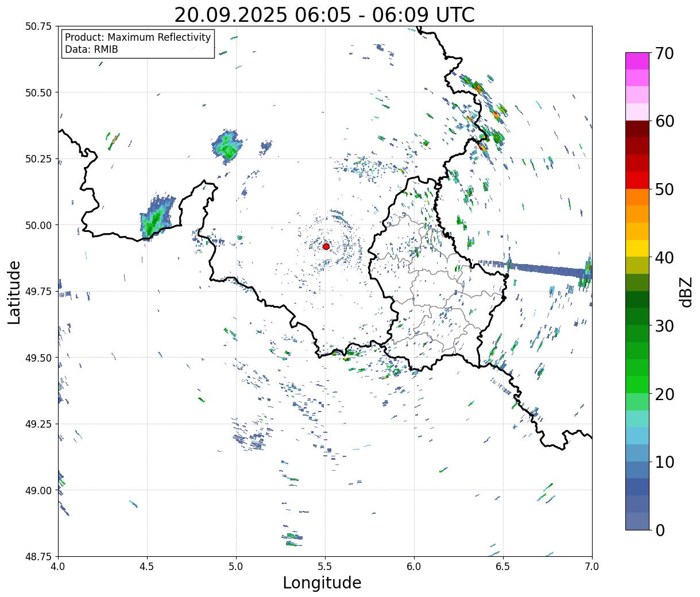
Task: Click the latitude tick label 50.00
Action: (38, 225)
